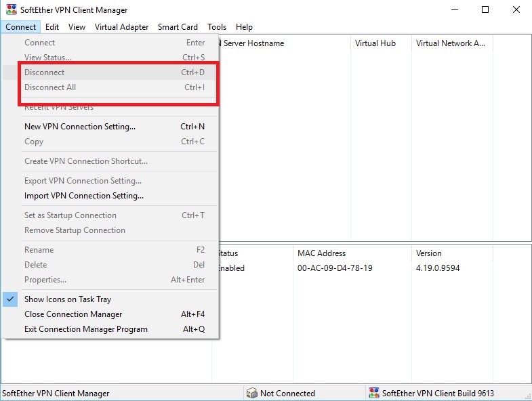The height and width of the screenshot is (401, 532).
Task: Click SoftEther VPN Client Manager status bar text
Action: click(56, 393)
